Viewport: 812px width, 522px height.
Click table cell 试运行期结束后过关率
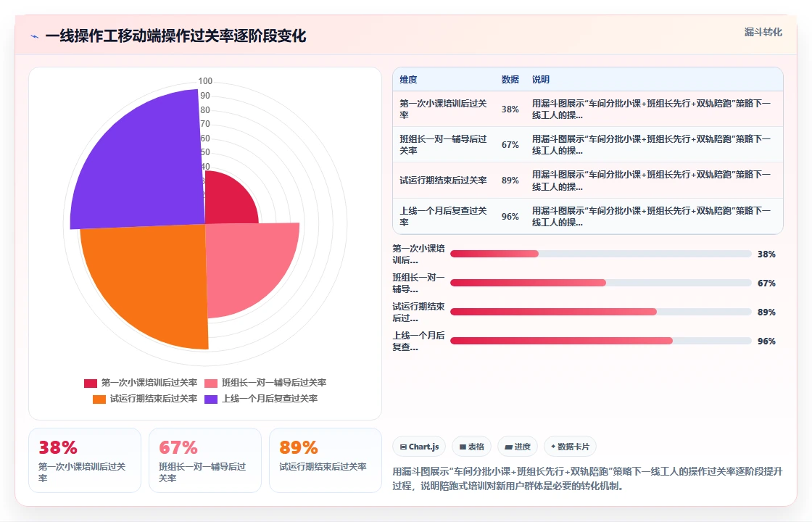pos(443,181)
